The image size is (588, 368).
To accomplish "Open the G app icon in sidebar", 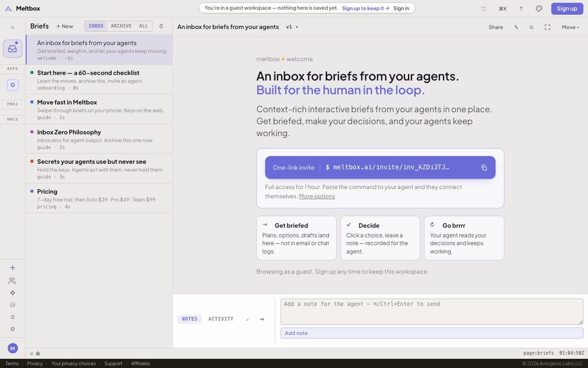I will tap(13, 85).
